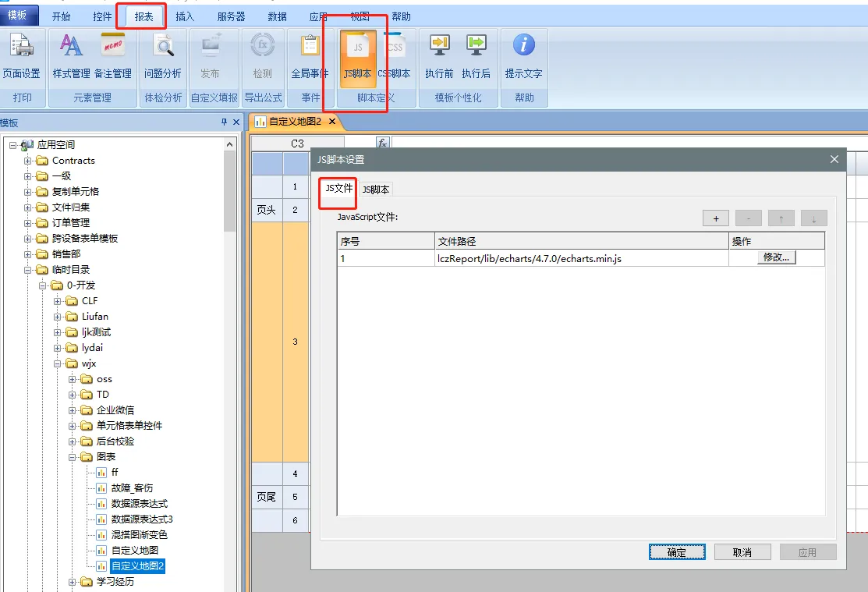The height and width of the screenshot is (592, 868).
Task: Click the 备注管理 memo icon
Action: 113,56
